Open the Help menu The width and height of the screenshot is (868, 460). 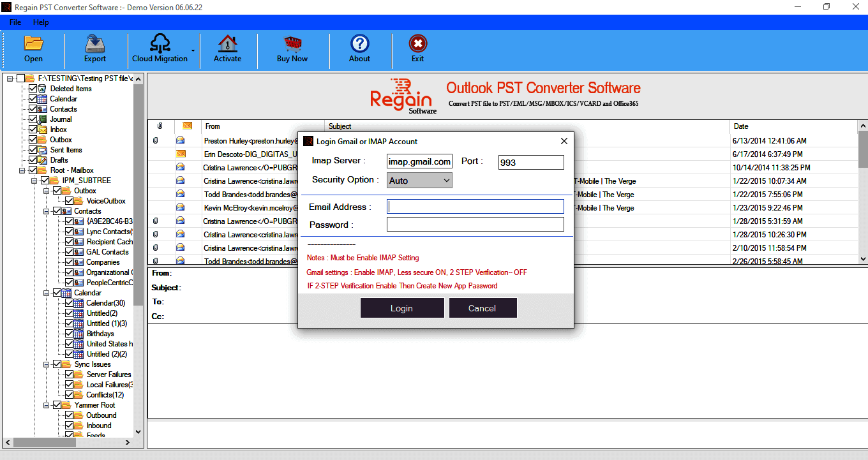click(41, 22)
